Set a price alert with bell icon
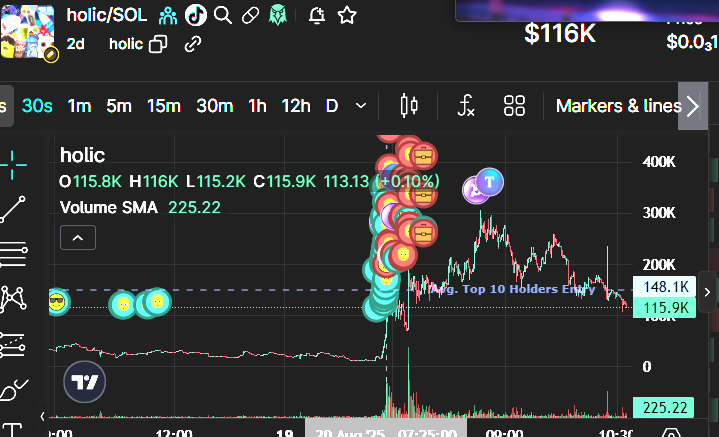The width and height of the screenshot is (719, 437). (317, 16)
